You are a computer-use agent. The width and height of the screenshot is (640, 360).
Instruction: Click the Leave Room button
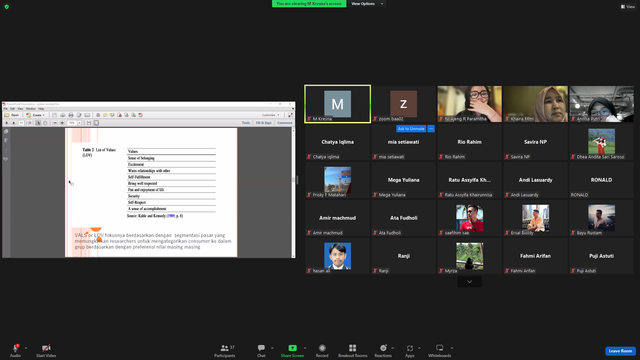pos(620,351)
